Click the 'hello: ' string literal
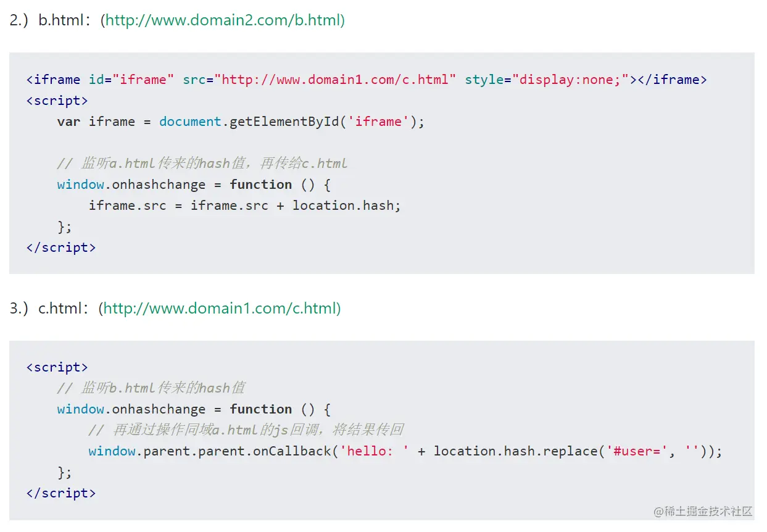Viewport: 767px width, 532px height. pos(375,451)
